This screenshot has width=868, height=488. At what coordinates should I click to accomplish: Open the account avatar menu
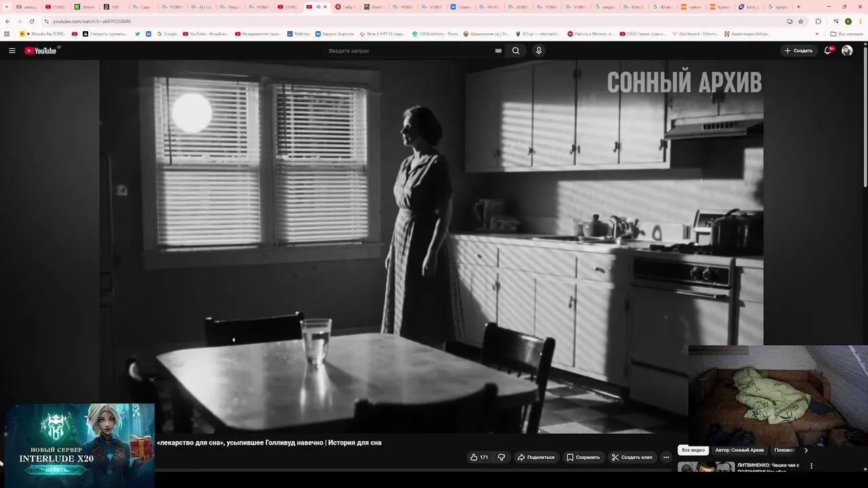847,51
